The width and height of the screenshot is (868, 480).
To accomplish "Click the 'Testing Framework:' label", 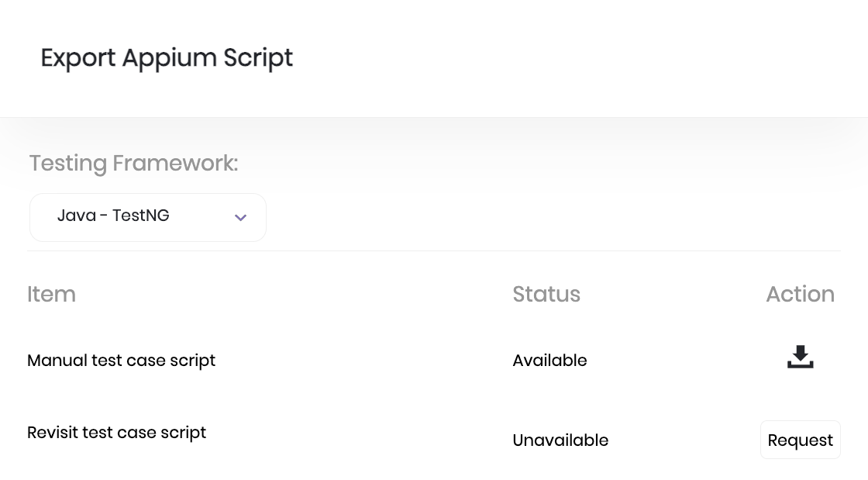I will point(133,164).
